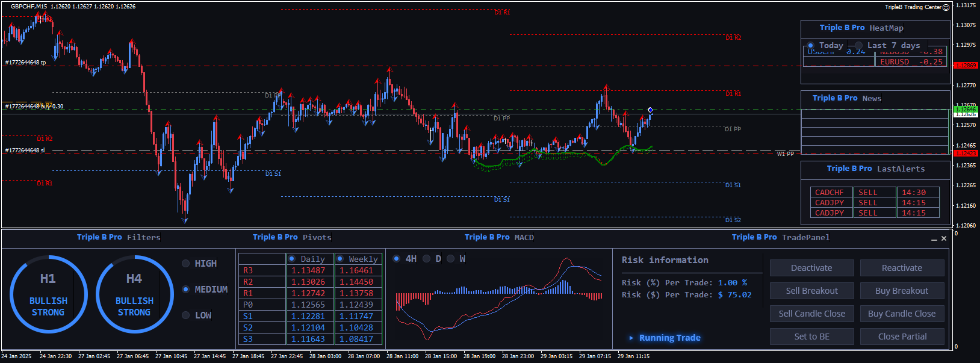The width and height of the screenshot is (980, 363).
Task: Select the Last 7 days heatmap option
Action: pos(859,46)
